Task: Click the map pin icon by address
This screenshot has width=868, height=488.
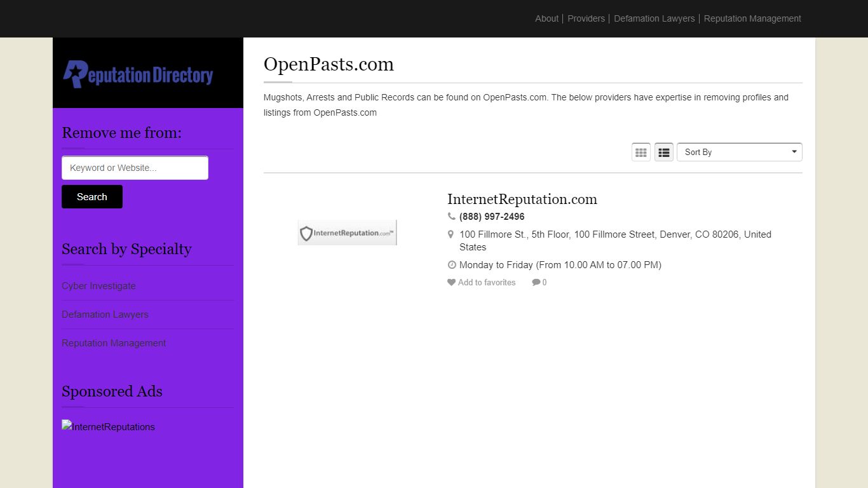Action: coord(451,234)
